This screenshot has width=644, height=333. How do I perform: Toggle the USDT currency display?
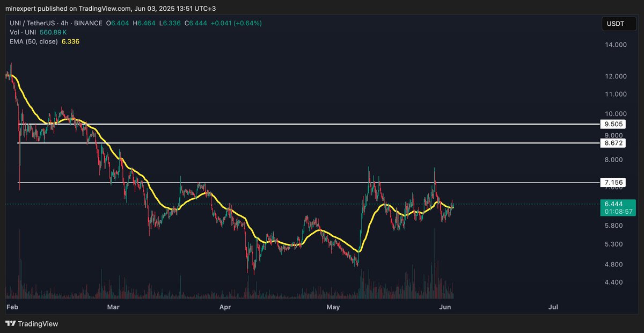click(618, 24)
